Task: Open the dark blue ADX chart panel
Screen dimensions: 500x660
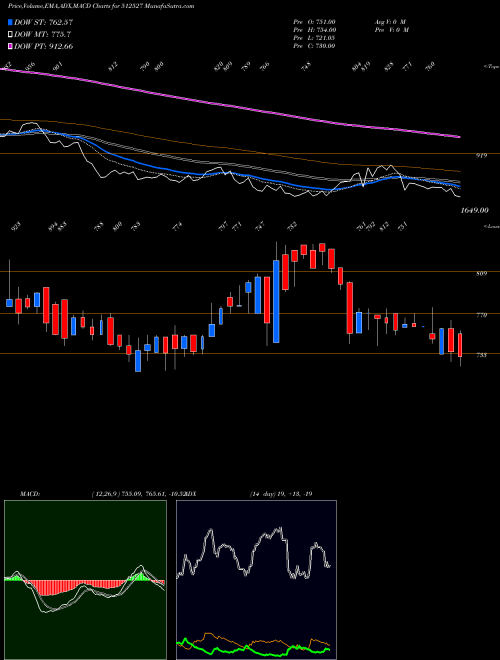Action: pyautogui.click(x=256, y=580)
